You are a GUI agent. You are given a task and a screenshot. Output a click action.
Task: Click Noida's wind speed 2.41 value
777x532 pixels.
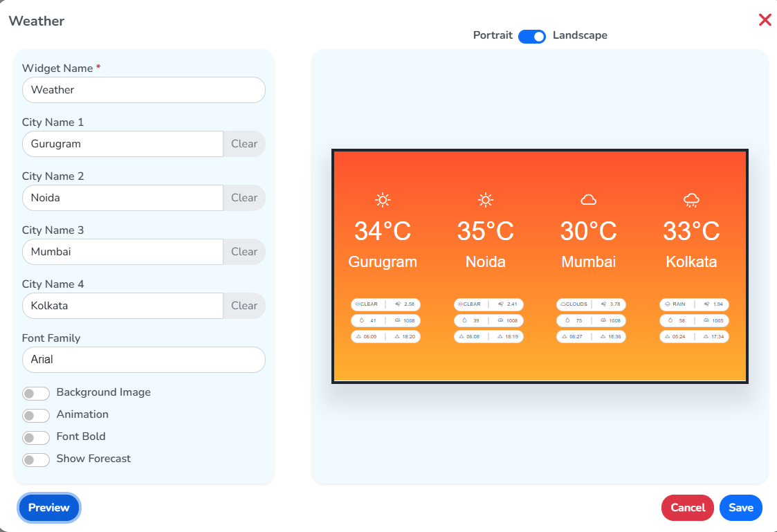click(x=512, y=304)
